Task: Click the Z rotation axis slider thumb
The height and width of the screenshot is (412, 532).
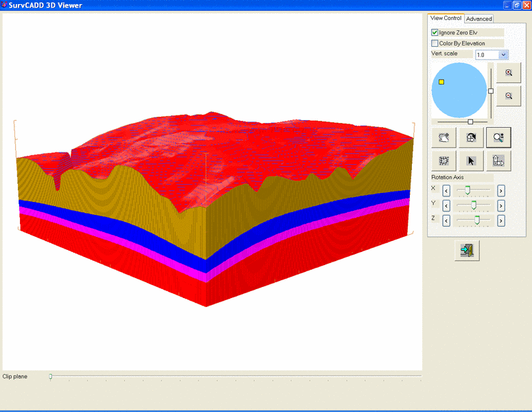Action: click(476, 220)
